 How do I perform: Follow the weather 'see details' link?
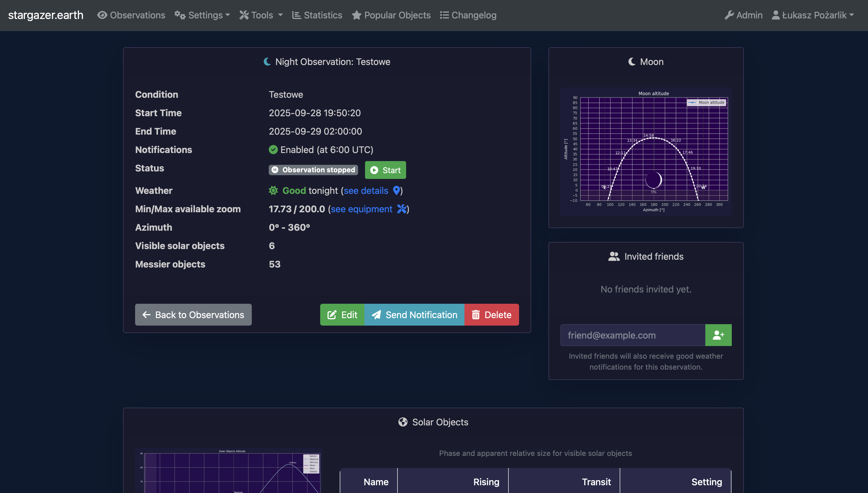tap(366, 191)
